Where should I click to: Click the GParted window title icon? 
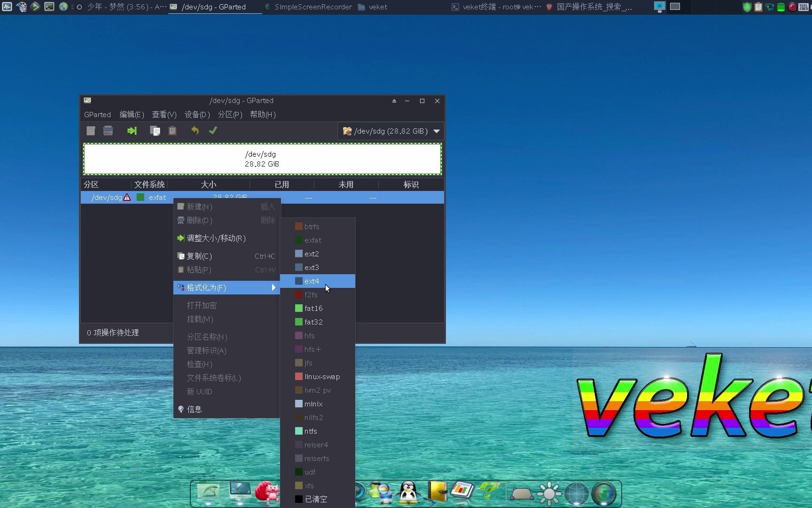pyautogui.click(x=87, y=100)
